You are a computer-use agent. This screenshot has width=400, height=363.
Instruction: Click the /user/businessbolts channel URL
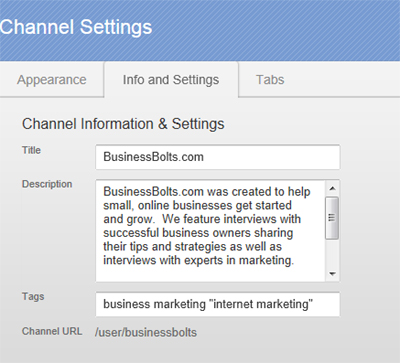(x=146, y=332)
